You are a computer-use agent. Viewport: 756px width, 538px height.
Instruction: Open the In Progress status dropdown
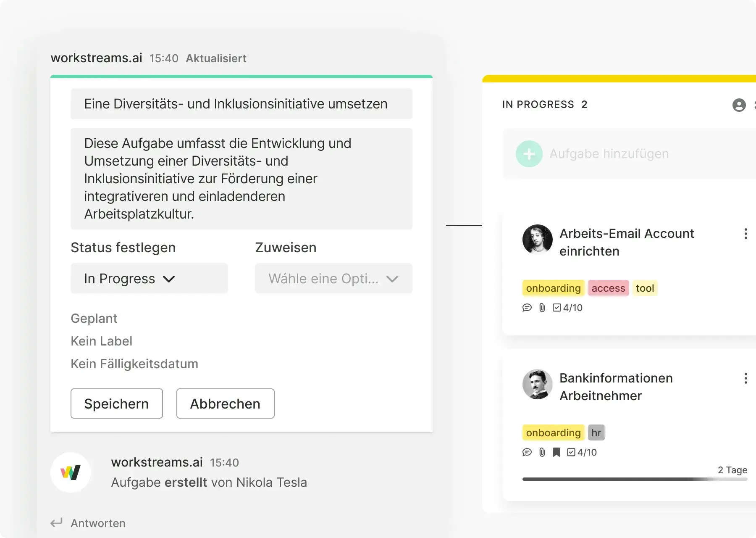pos(149,278)
